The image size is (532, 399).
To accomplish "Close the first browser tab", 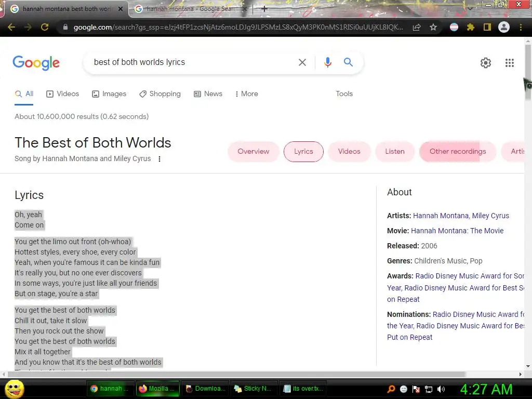I will (121, 9).
